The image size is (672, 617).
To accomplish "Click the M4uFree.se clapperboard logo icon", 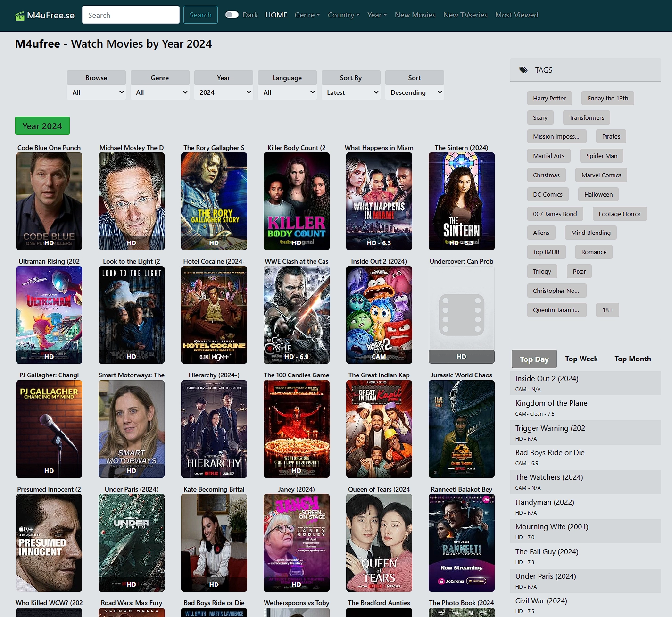I will click(x=20, y=16).
